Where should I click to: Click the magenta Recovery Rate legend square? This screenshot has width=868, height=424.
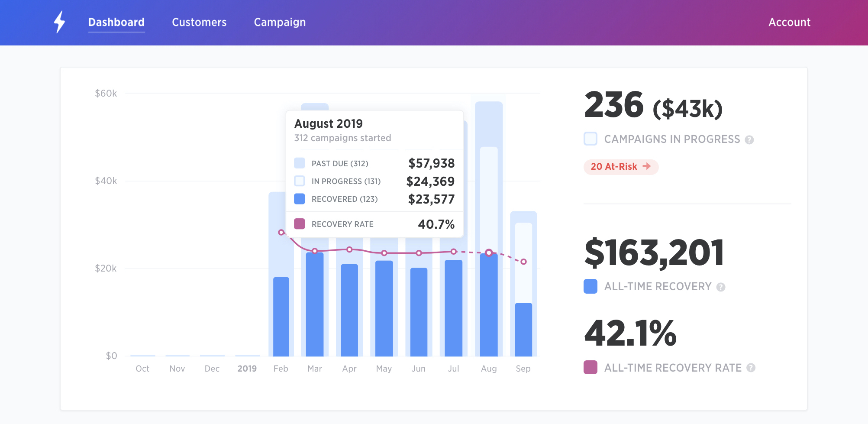click(x=590, y=367)
